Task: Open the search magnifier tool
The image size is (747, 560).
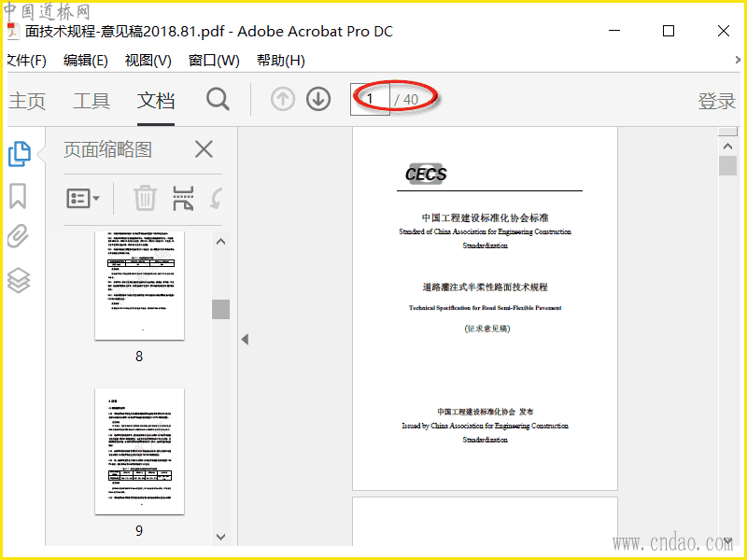Action: (x=218, y=100)
